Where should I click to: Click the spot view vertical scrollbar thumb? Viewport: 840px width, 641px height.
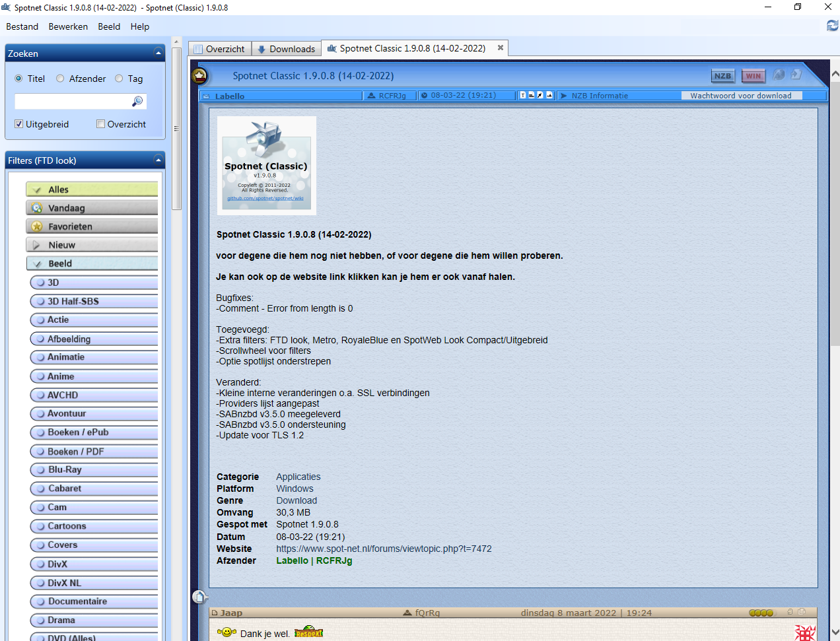(835, 213)
